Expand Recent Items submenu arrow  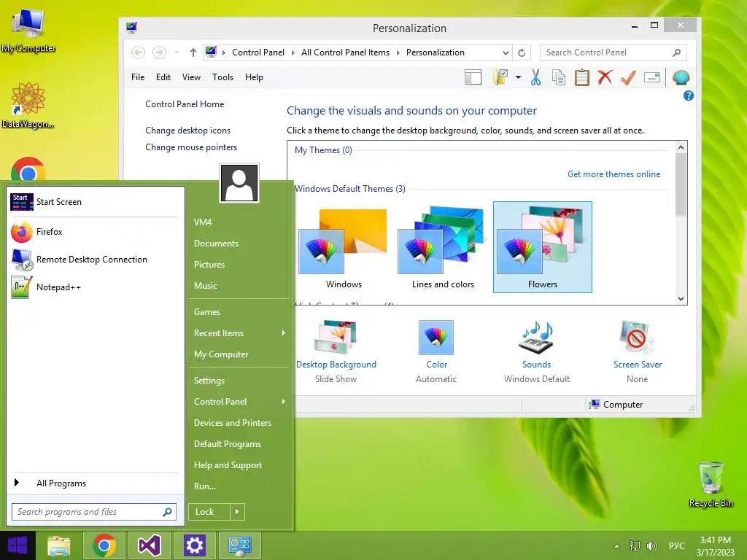[284, 332]
